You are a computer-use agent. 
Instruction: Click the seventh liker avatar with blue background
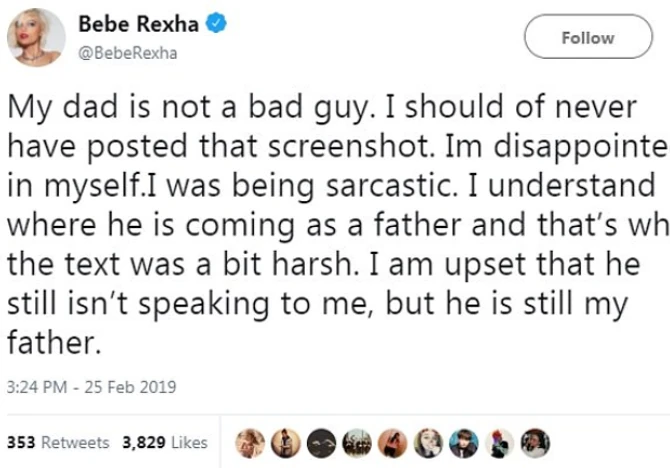click(465, 442)
